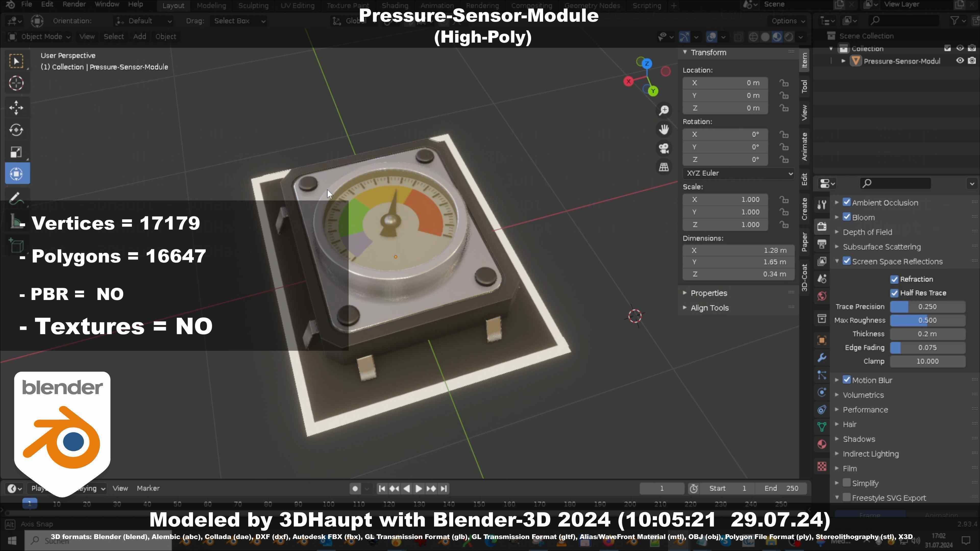Open the Tool sidebar tab

coord(804,86)
